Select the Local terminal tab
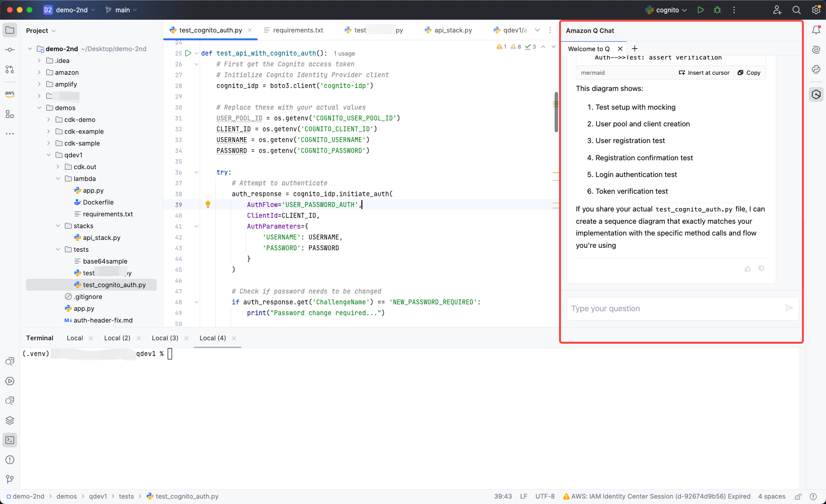Screen dimensions: 826x504 coord(75,338)
